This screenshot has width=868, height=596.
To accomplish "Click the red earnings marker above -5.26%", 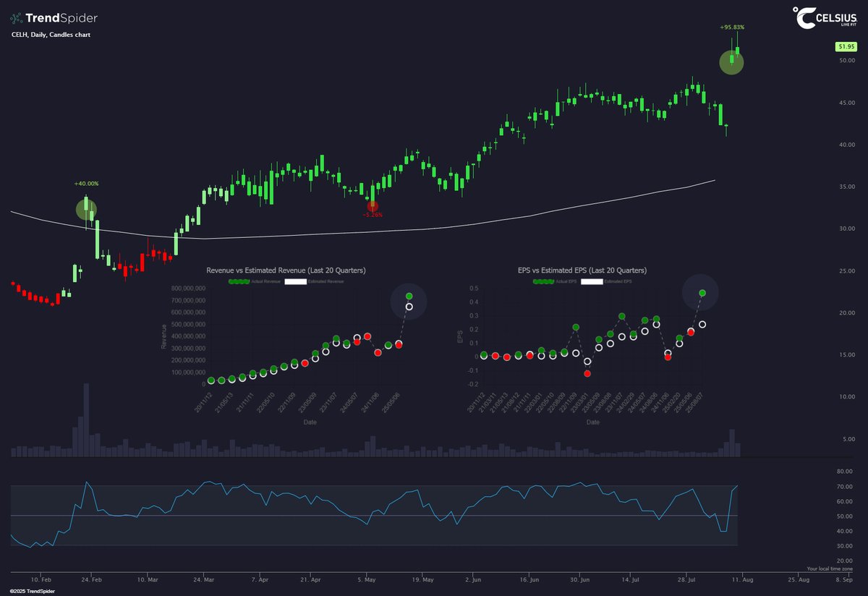I will tap(372, 206).
